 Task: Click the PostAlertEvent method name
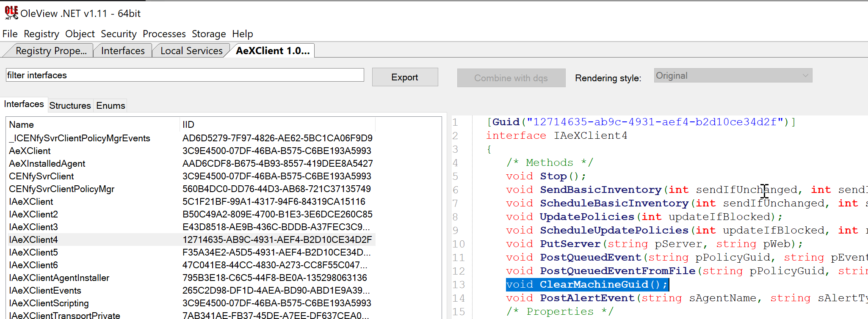pyautogui.click(x=587, y=298)
